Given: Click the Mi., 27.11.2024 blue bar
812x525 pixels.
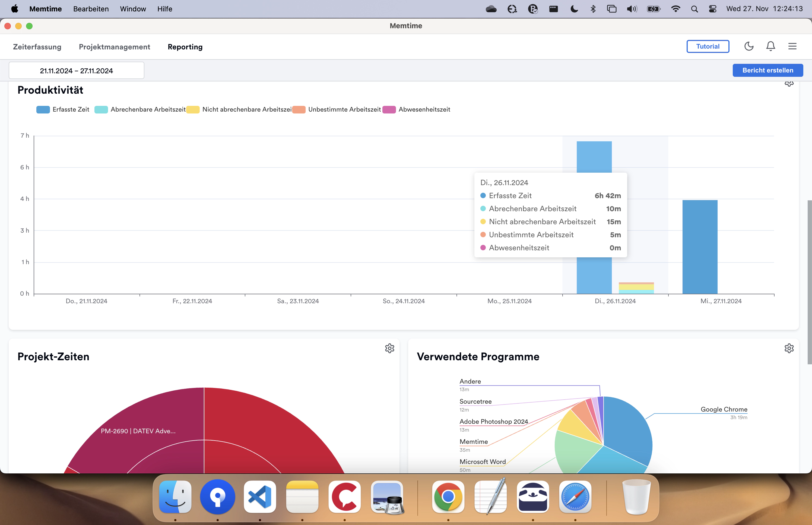Looking at the screenshot, I should pos(700,247).
